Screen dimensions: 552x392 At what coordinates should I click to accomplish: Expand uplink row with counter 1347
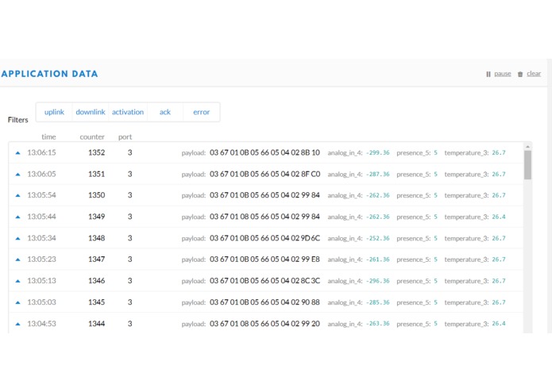tap(18, 259)
